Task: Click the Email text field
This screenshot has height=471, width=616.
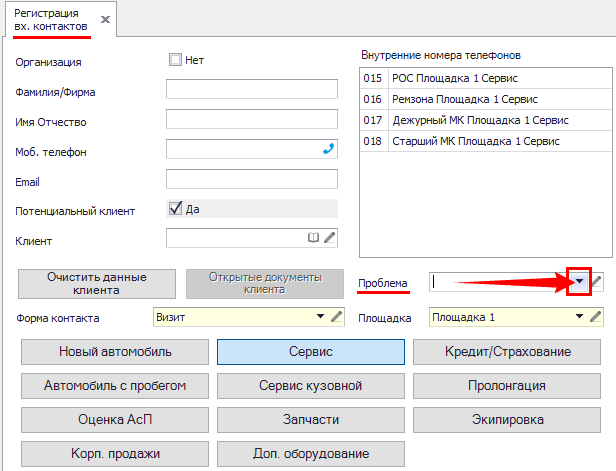Action: 252,179
